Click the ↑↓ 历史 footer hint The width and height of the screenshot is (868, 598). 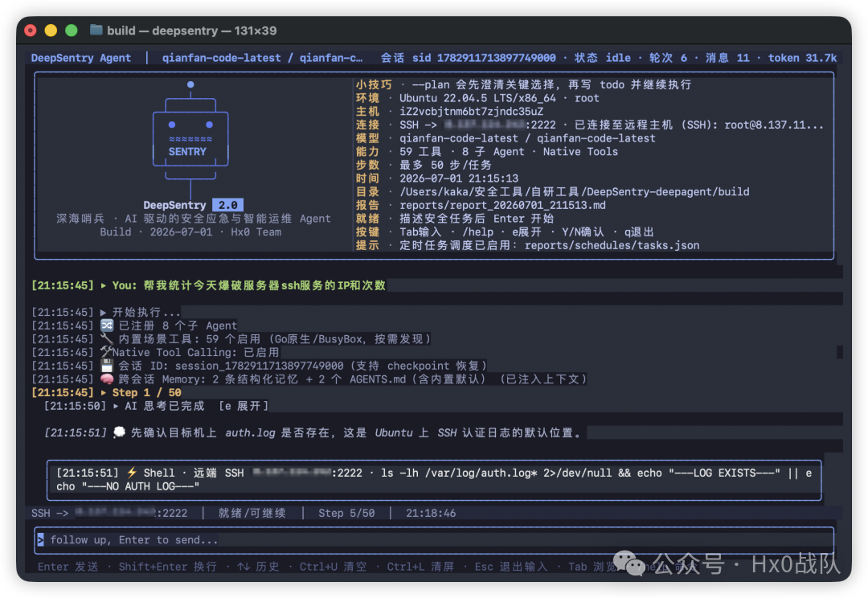coord(258,567)
